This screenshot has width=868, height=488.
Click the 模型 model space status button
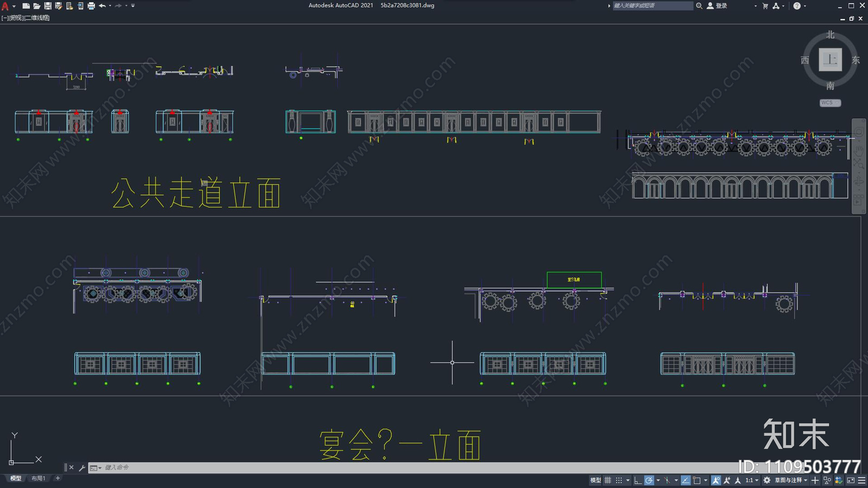(x=596, y=480)
